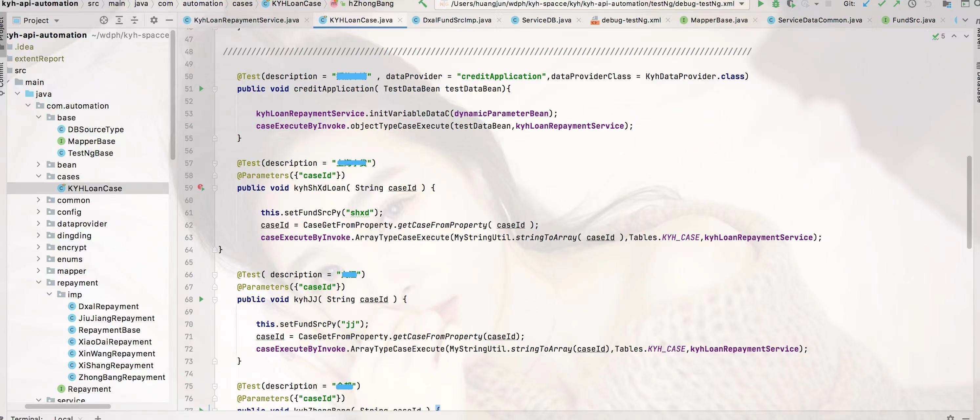Switch to ServiceDataCommon.java tab
The height and width of the screenshot is (420, 980).
(x=820, y=20)
